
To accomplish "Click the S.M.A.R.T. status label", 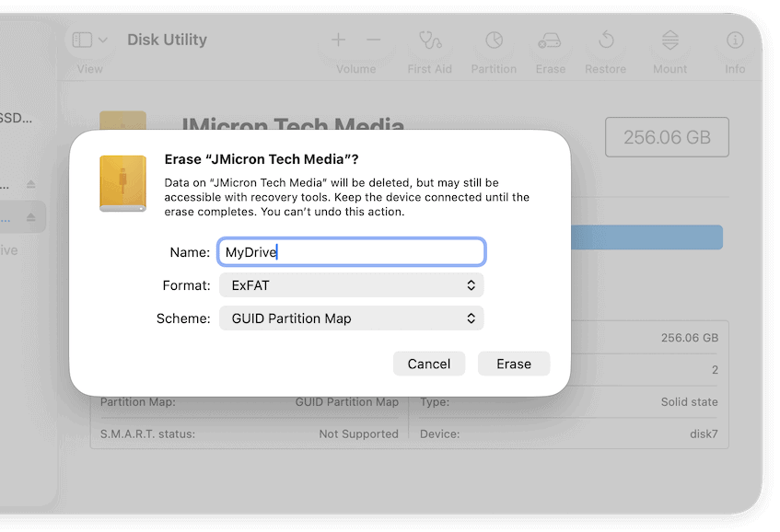I will 147,434.
